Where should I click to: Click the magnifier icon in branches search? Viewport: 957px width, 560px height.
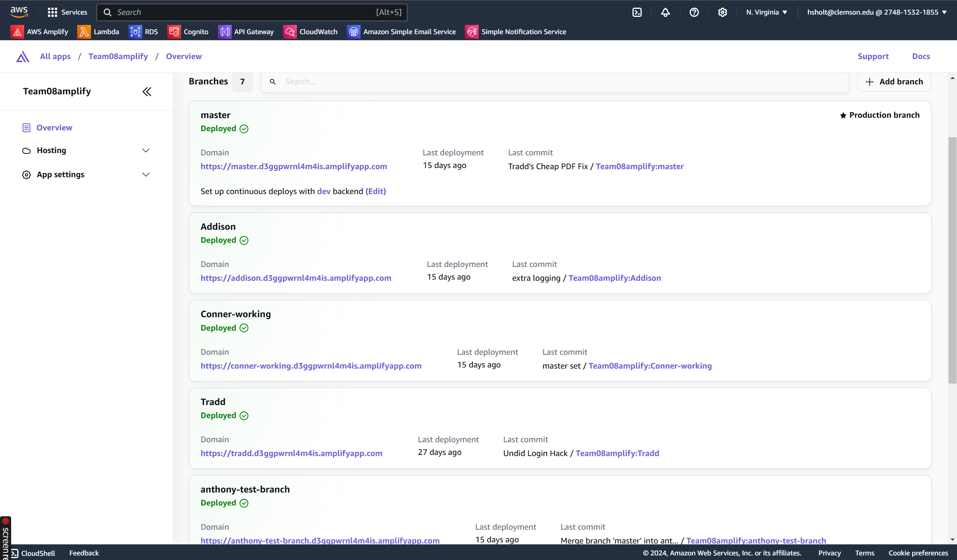(273, 82)
